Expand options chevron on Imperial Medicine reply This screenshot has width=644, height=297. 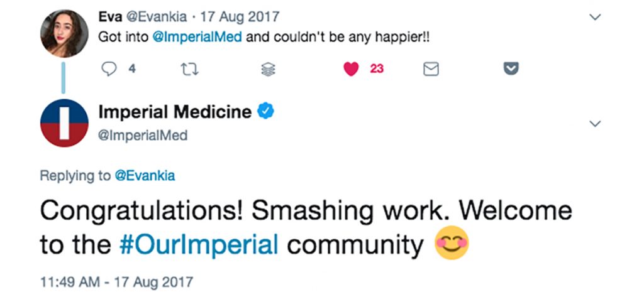click(594, 124)
